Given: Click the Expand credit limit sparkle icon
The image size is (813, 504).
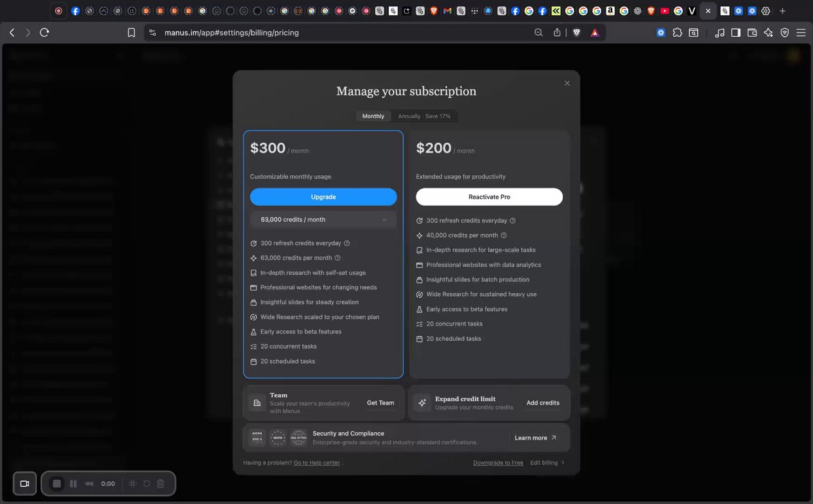Looking at the screenshot, I should point(422,402).
